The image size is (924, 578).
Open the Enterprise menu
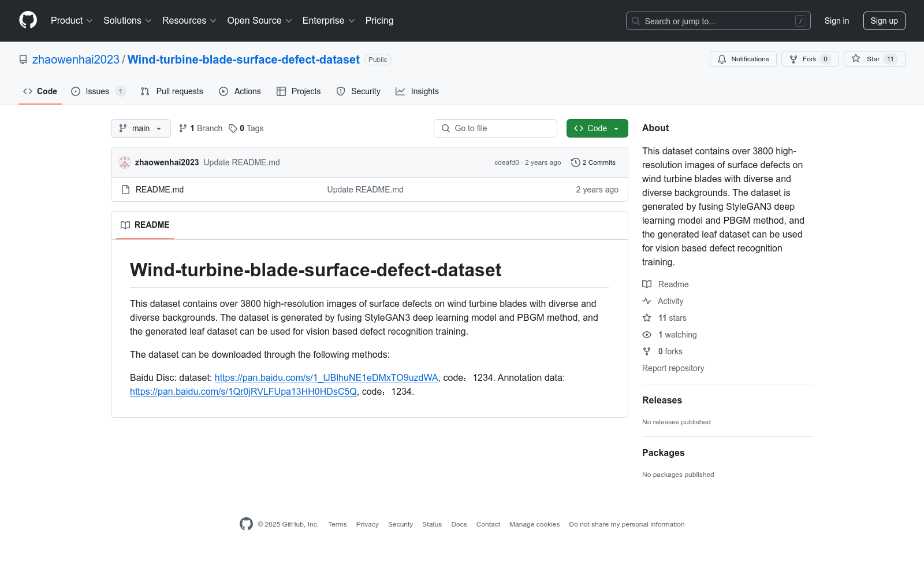pos(329,21)
